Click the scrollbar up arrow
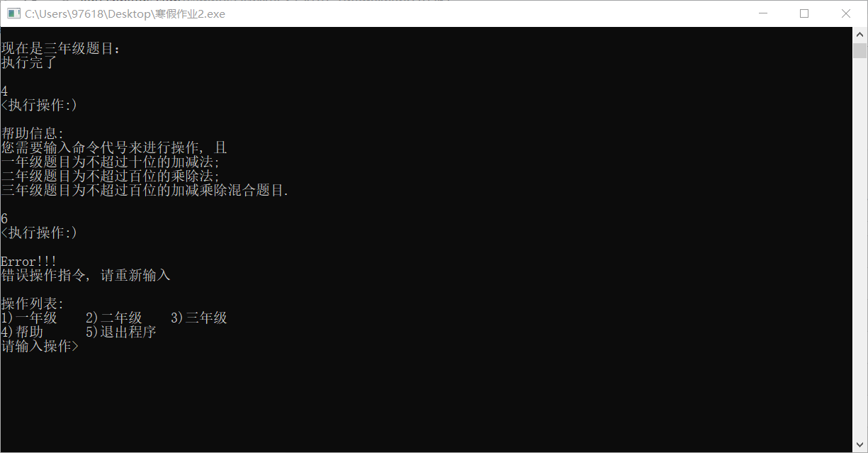This screenshot has height=453, width=868. (859, 34)
